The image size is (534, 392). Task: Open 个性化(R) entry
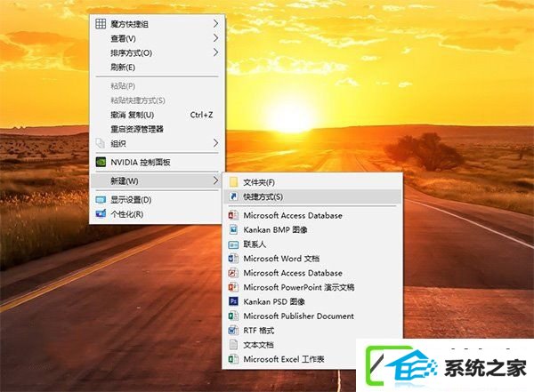157,214
